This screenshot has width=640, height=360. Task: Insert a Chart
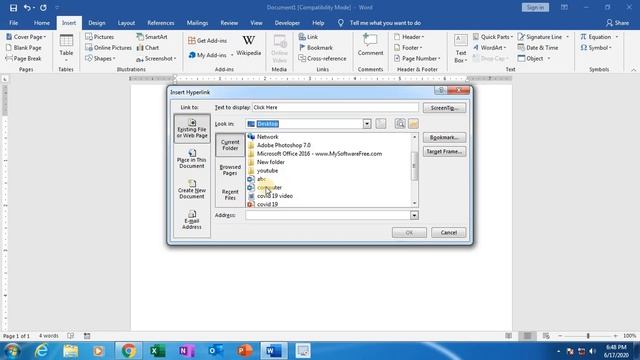click(148, 48)
